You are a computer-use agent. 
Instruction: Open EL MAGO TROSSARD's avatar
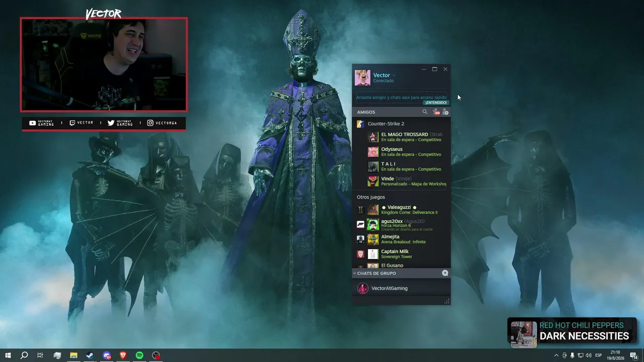[373, 137]
